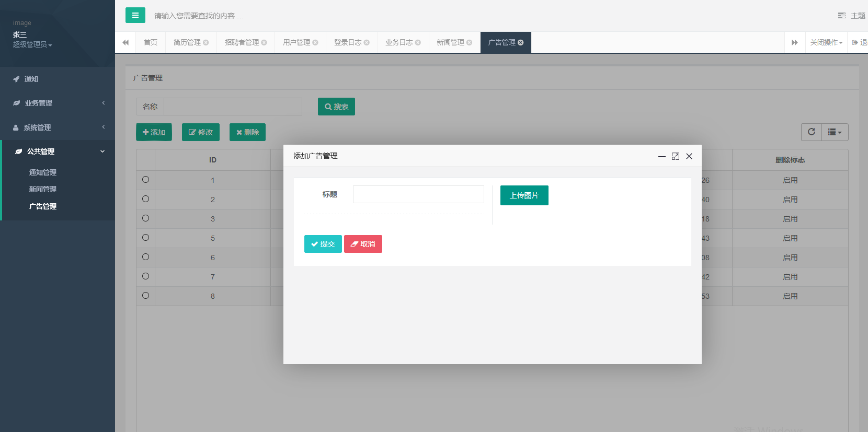The width and height of the screenshot is (868, 432).
Task: Click the left double-arrow tab scroll icon
Action: tap(125, 42)
